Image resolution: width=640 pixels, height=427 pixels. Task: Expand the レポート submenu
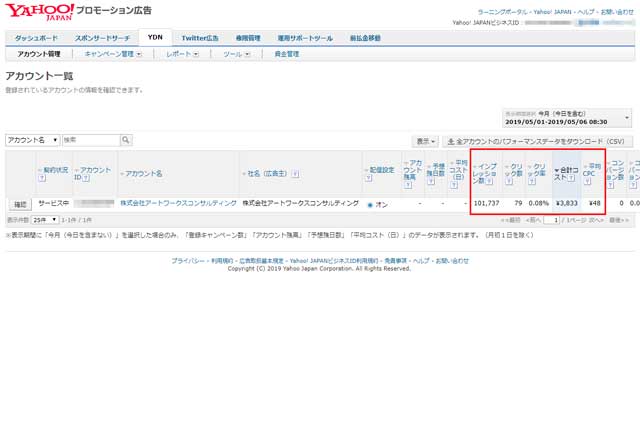pyautogui.click(x=196, y=54)
